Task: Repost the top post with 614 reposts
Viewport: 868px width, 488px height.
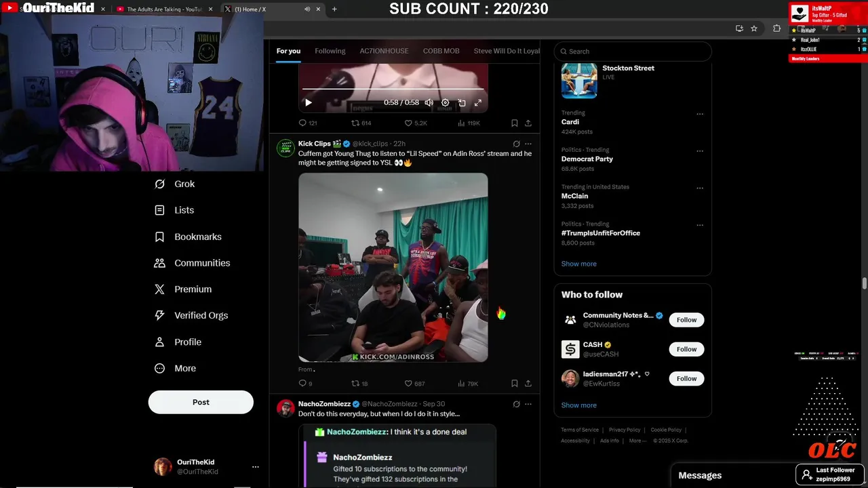Action: point(361,123)
